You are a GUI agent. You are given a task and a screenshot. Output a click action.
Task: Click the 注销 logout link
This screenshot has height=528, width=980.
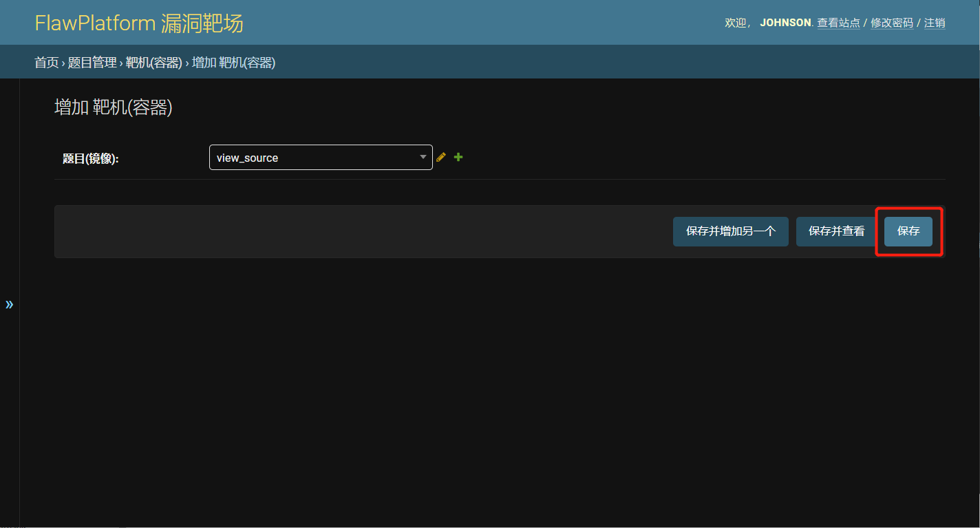pyautogui.click(x=935, y=23)
